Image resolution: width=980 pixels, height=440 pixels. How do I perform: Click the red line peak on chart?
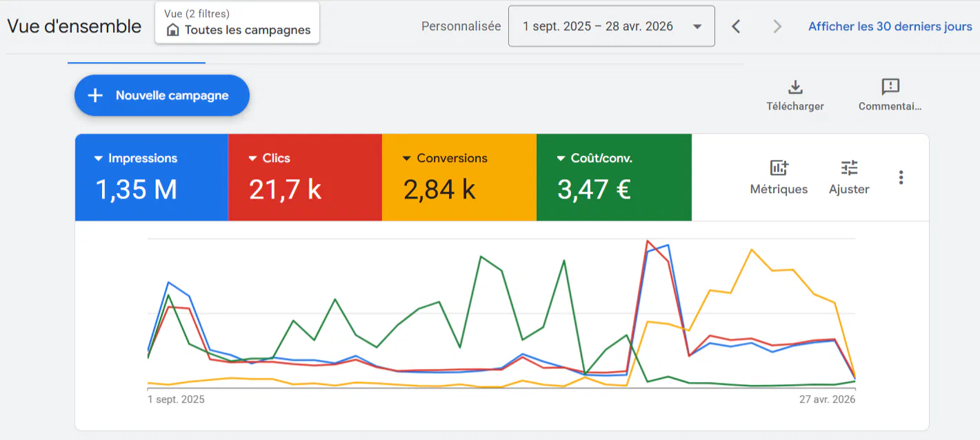tap(647, 241)
